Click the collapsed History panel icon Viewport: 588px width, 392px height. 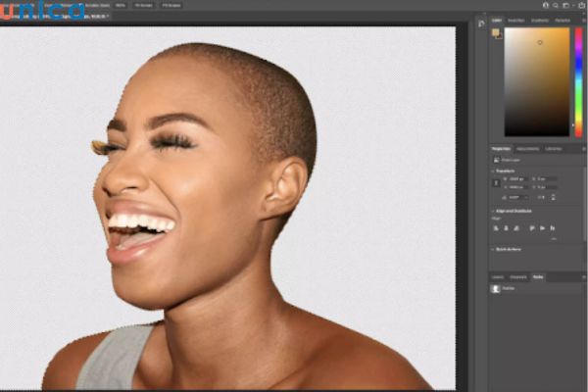click(481, 23)
